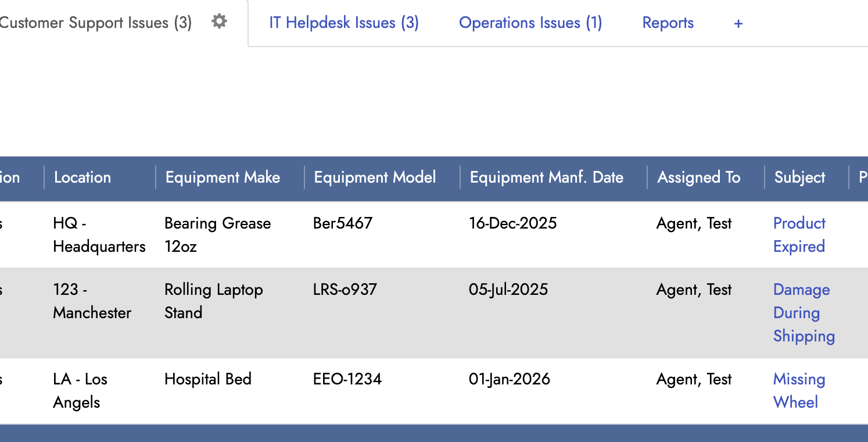Open the Product Expired record
Screen dimensions: 868x442
[799, 234]
